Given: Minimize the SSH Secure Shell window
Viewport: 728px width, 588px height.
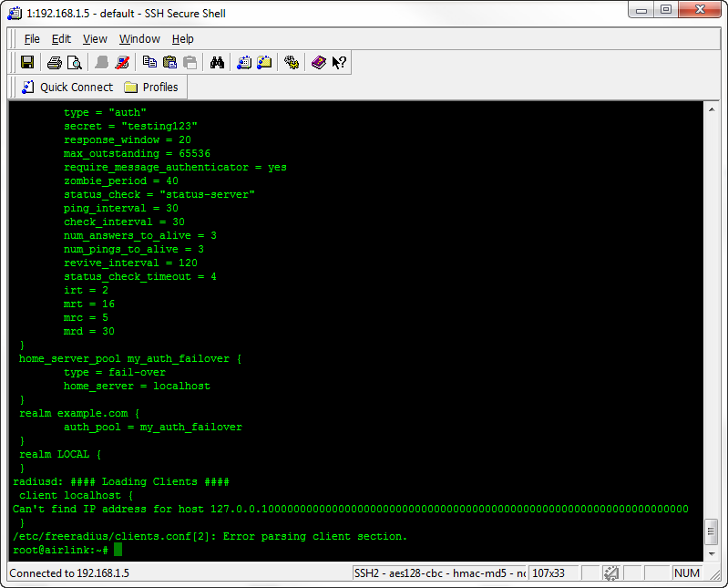Looking at the screenshot, I should coord(641,10).
